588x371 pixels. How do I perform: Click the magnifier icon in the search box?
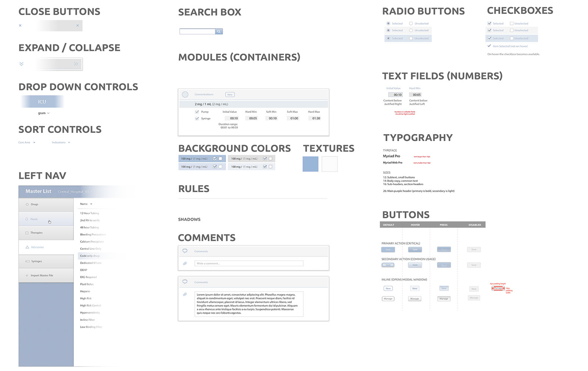point(219,31)
